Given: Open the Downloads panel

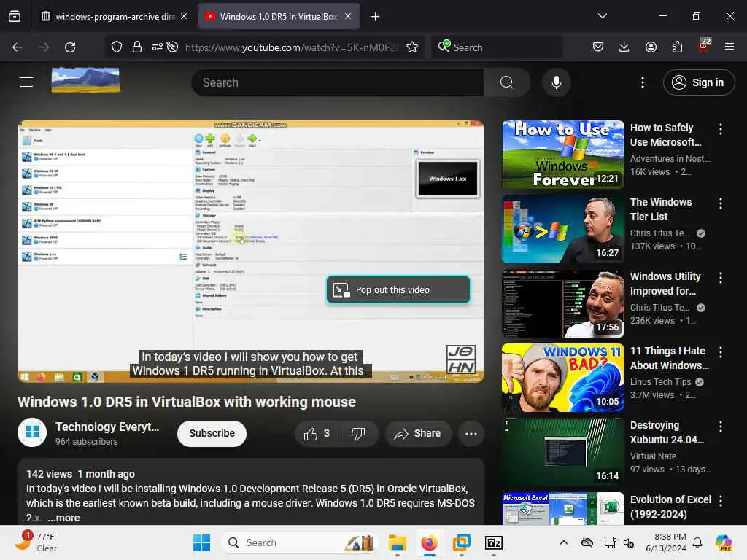Looking at the screenshot, I should tap(624, 47).
